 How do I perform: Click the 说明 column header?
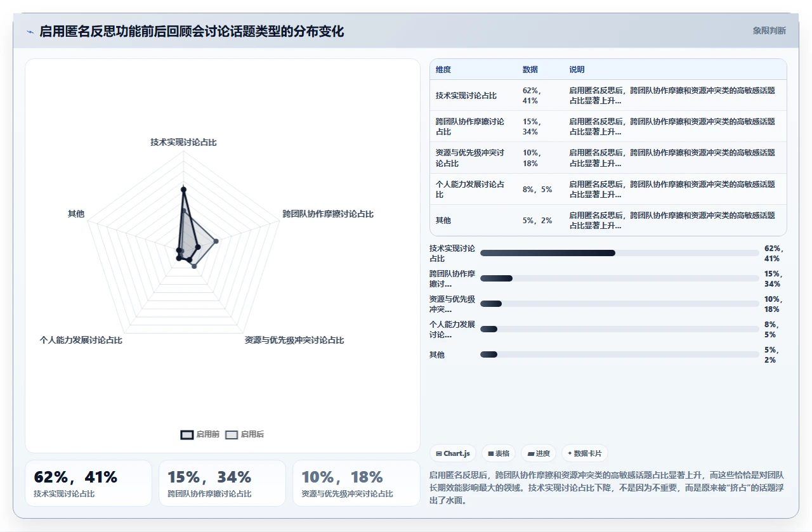coord(577,70)
